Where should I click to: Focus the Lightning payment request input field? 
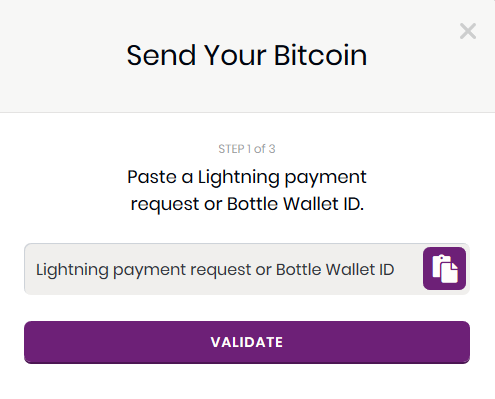tap(223, 269)
